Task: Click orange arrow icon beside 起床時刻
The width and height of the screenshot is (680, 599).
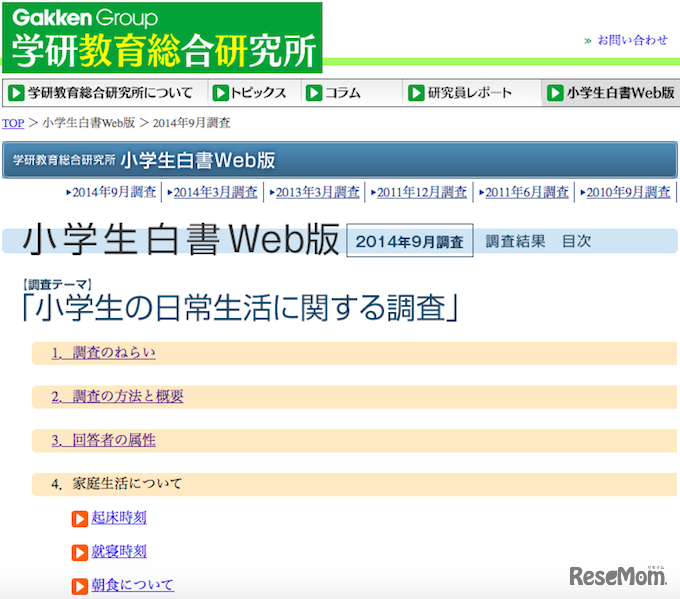Action: [x=80, y=518]
